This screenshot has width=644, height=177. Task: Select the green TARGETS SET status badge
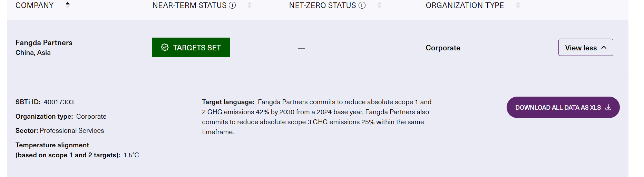tap(191, 47)
